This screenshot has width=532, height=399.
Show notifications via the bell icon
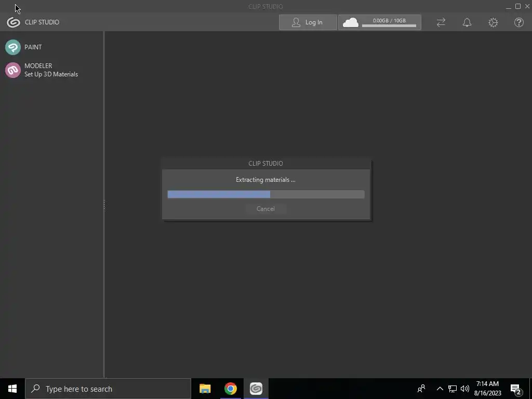click(x=467, y=22)
